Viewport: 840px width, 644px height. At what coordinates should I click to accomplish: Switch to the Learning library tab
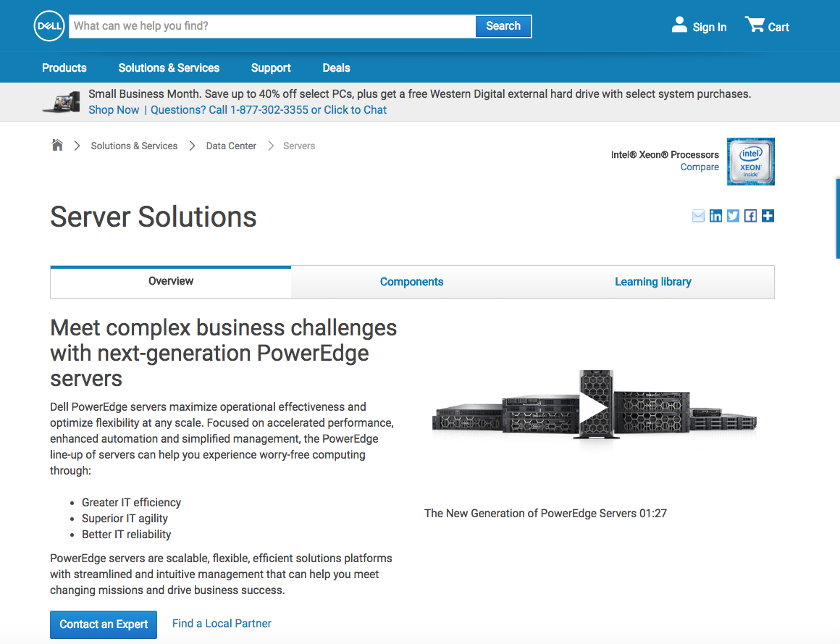(x=653, y=282)
